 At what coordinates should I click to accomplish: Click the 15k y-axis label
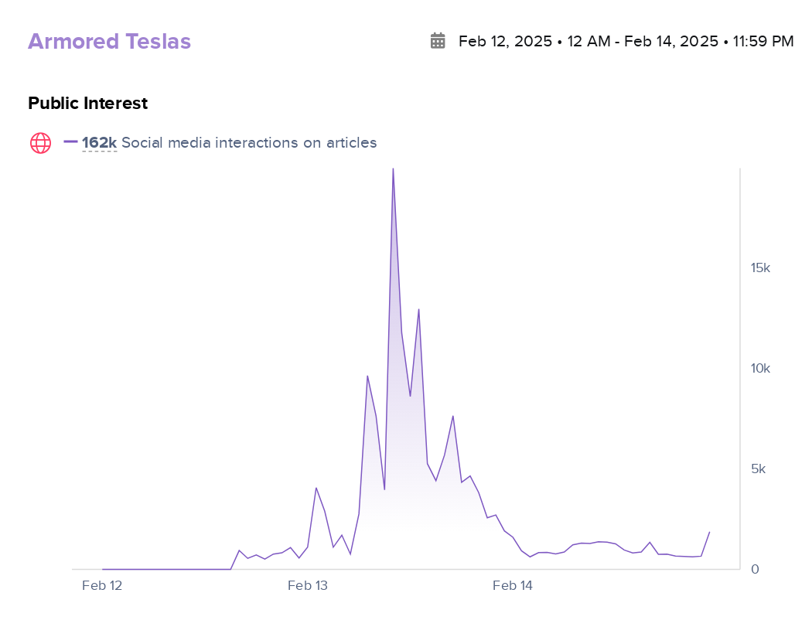point(760,268)
